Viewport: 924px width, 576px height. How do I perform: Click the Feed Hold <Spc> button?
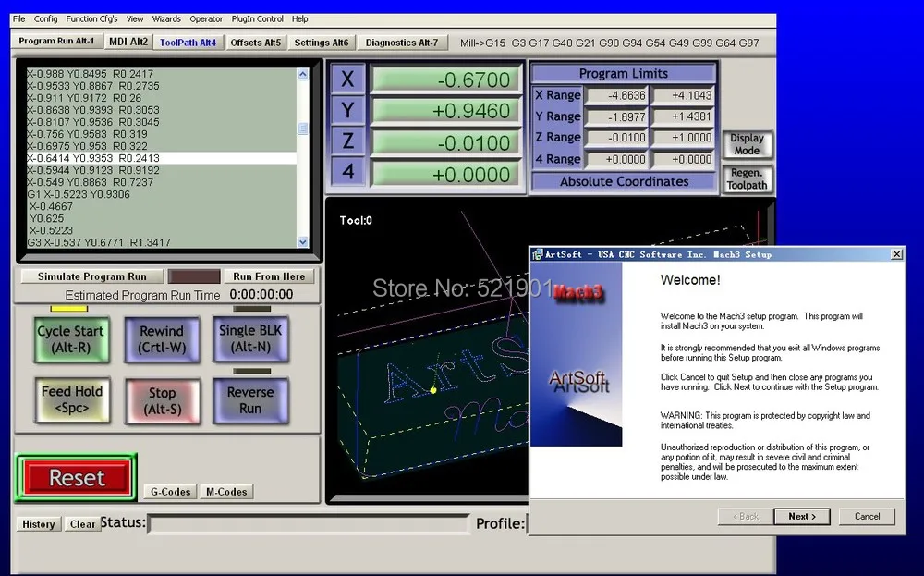(72, 399)
